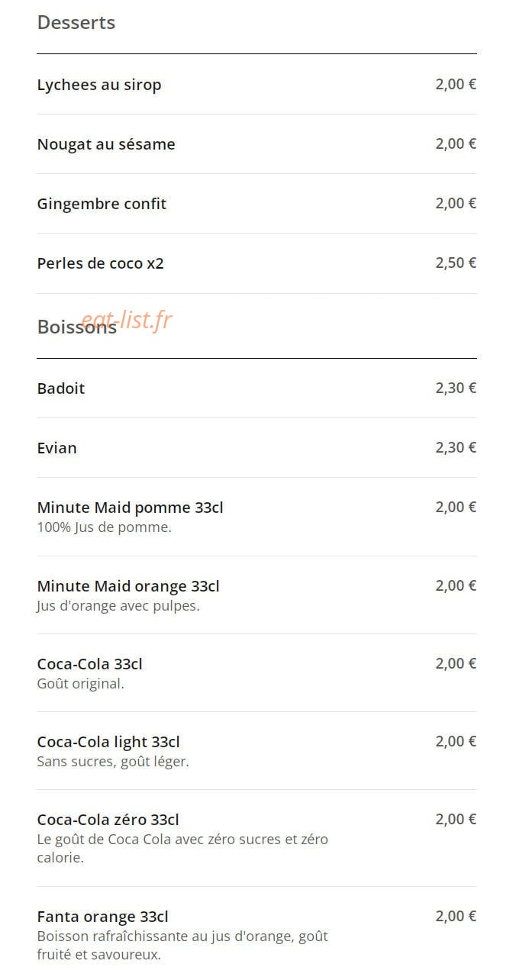The width and height of the screenshot is (529, 980).
Task: Click the '100% Jus de pomme.' description
Action: (x=104, y=527)
